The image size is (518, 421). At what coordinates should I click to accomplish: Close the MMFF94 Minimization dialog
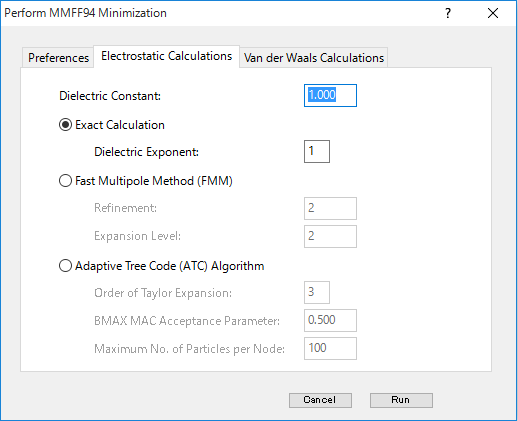(493, 13)
